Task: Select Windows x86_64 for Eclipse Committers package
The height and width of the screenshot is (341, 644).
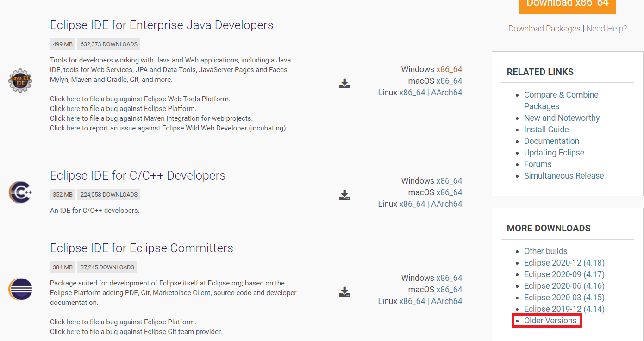Action: tap(449, 278)
